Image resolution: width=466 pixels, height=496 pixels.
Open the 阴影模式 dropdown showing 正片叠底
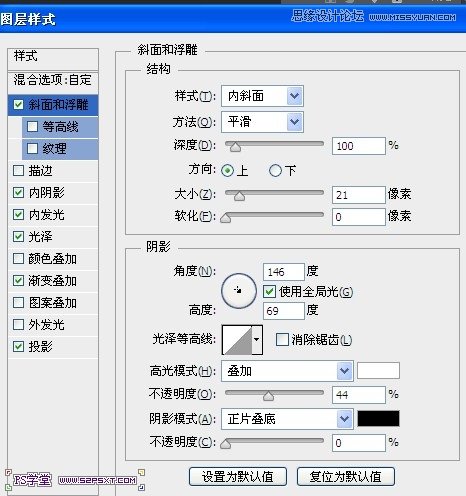pyautogui.click(x=287, y=419)
